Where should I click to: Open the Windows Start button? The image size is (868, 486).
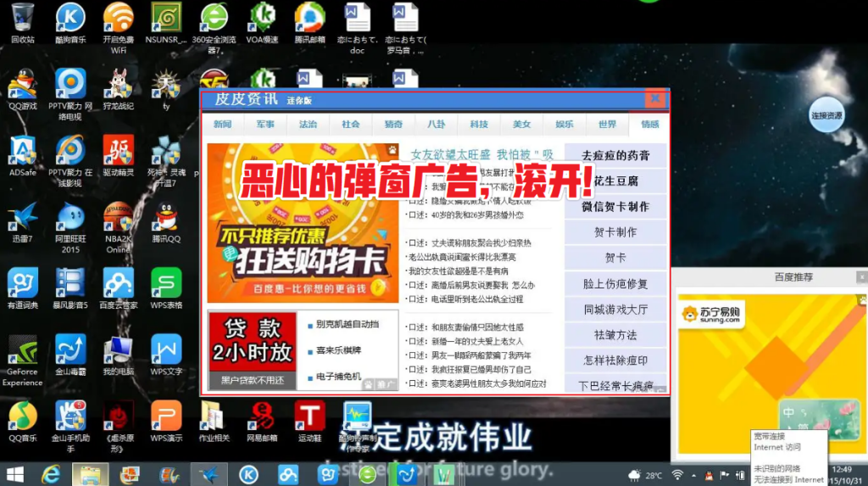[x=15, y=474]
